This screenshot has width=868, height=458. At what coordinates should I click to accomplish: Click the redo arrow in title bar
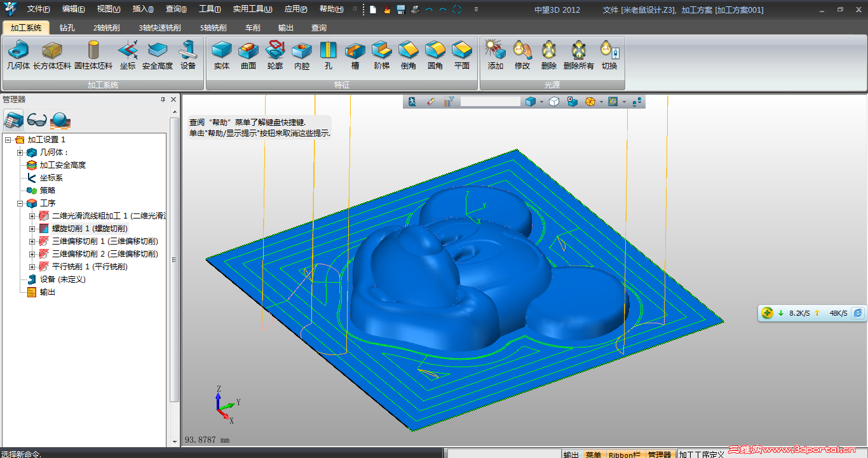[x=443, y=10]
